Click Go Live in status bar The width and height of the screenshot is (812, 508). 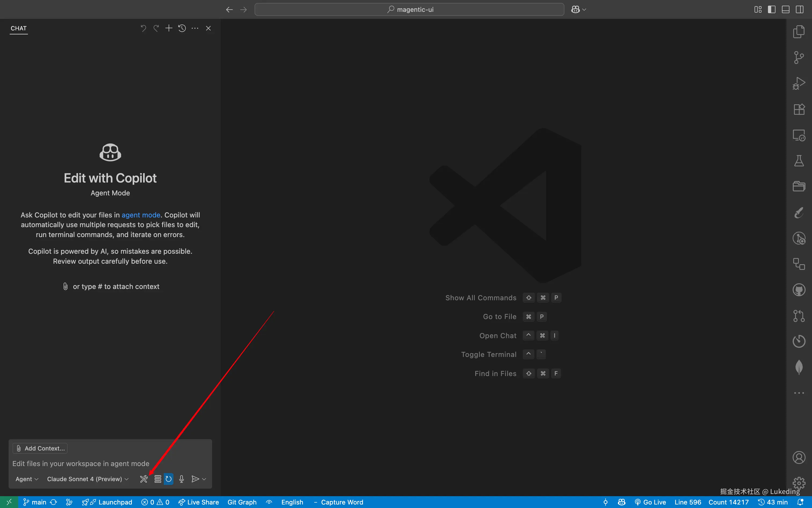point(650,502)
